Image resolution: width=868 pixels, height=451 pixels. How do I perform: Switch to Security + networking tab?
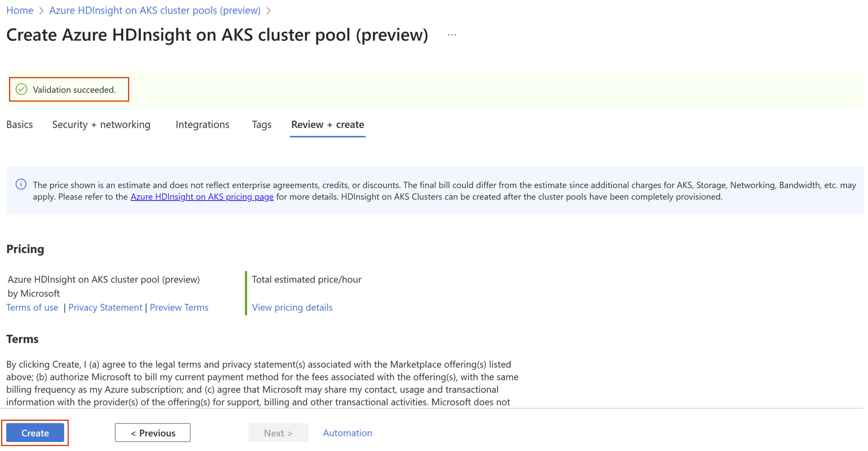(101, 124)
